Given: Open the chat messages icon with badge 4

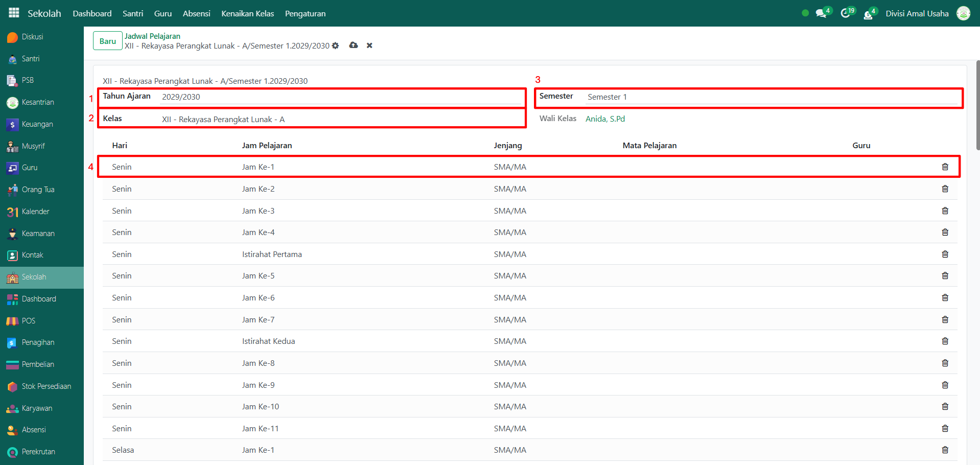Looking at the screenshot, I should 821,13.
